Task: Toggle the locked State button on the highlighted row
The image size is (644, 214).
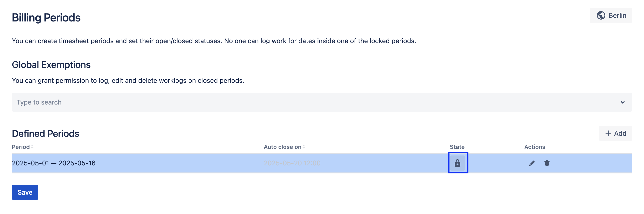Action: click(x=458, y=163)
